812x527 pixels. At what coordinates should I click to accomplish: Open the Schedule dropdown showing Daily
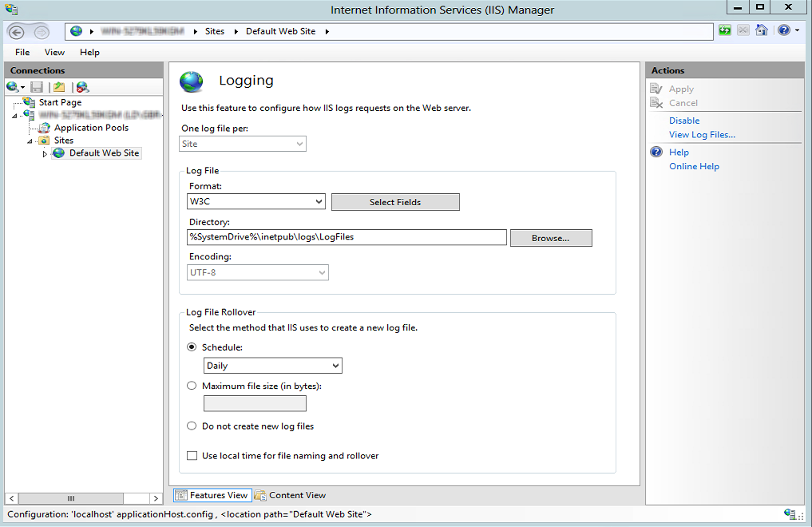[272, 366]
